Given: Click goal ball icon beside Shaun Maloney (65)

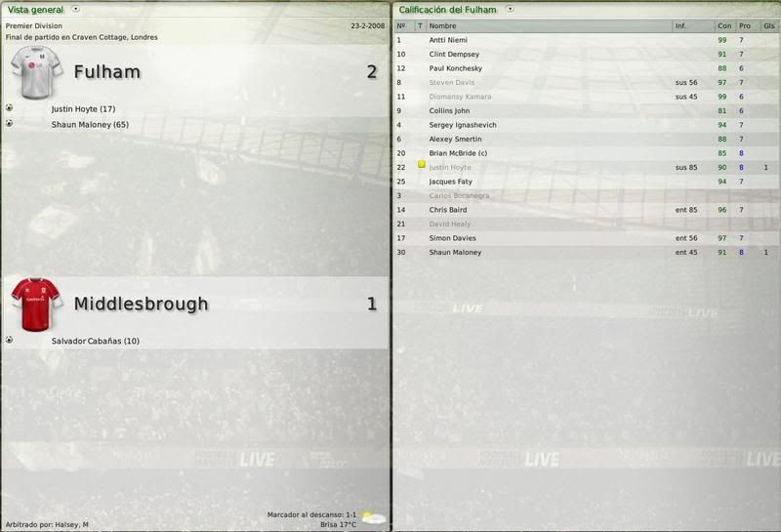Looking at the screenshot, I should point(9,123).
